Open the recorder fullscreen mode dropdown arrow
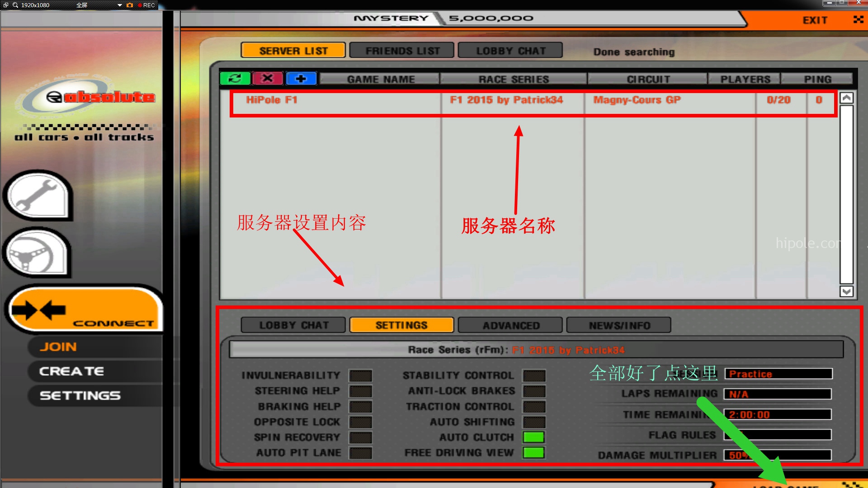Screen dimensions: 868x488 coord(120,5)
